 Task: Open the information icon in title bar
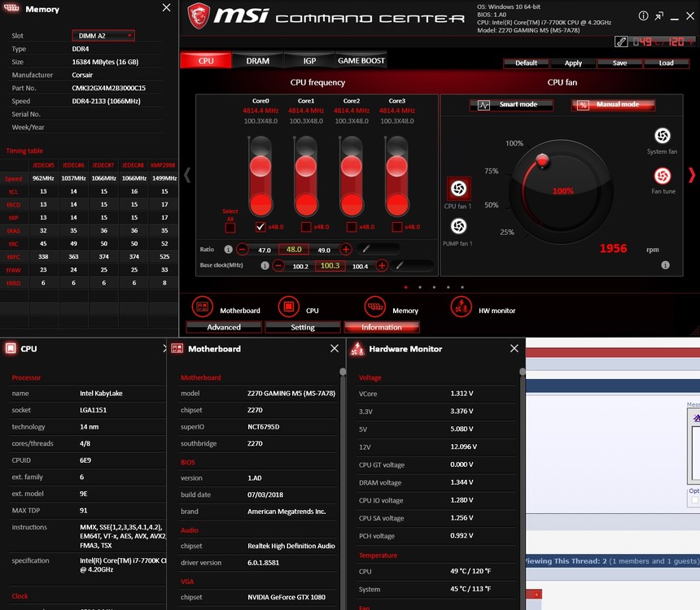[643, 16]
